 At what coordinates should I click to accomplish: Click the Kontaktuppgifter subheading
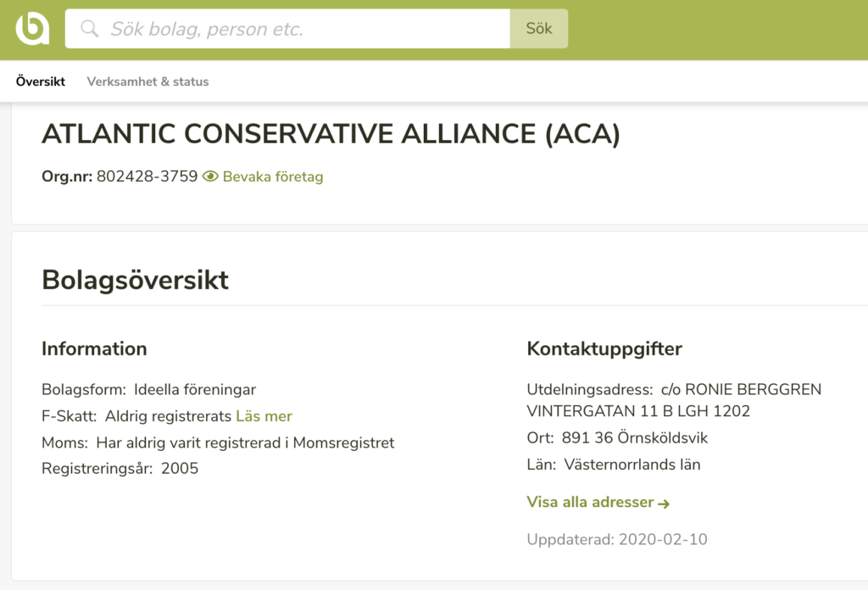(x=604, y=348)
